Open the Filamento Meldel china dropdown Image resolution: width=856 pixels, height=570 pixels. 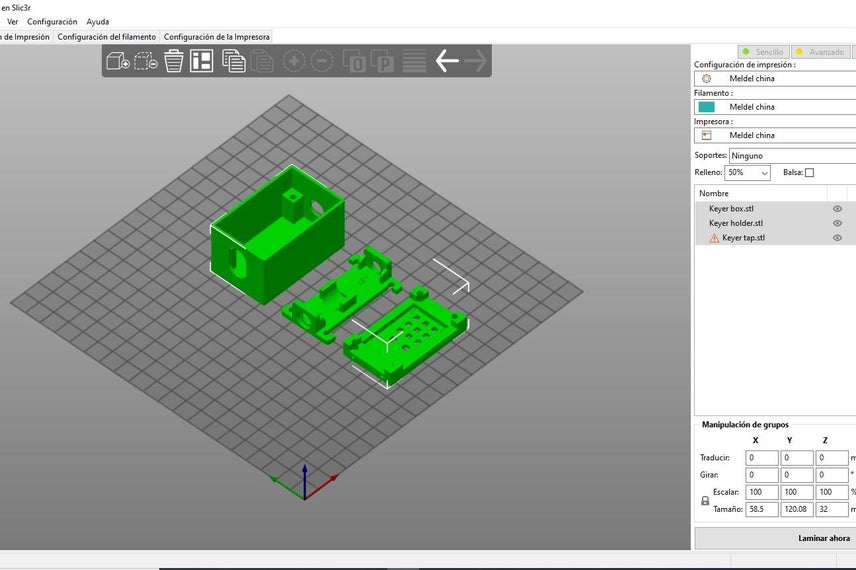pos(775,107)
